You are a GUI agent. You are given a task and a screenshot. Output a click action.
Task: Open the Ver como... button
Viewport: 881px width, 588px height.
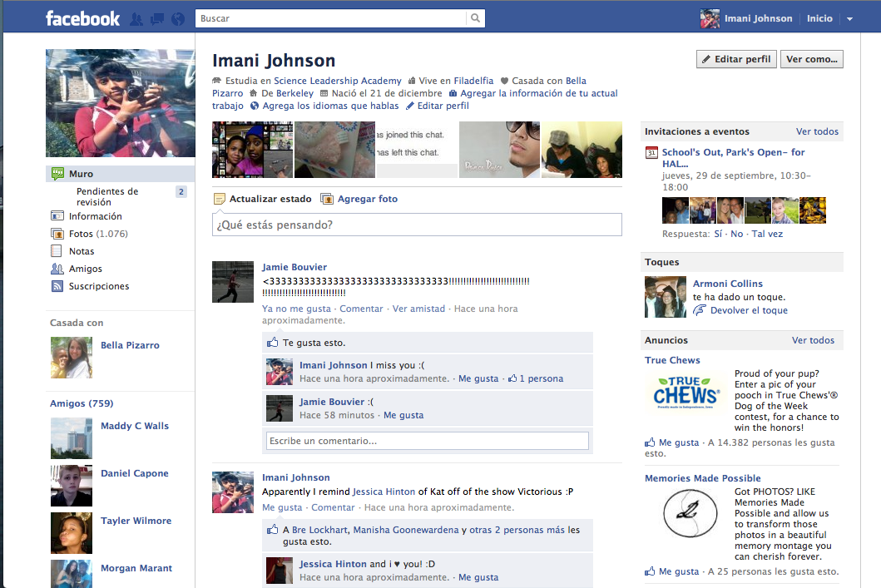811,59
